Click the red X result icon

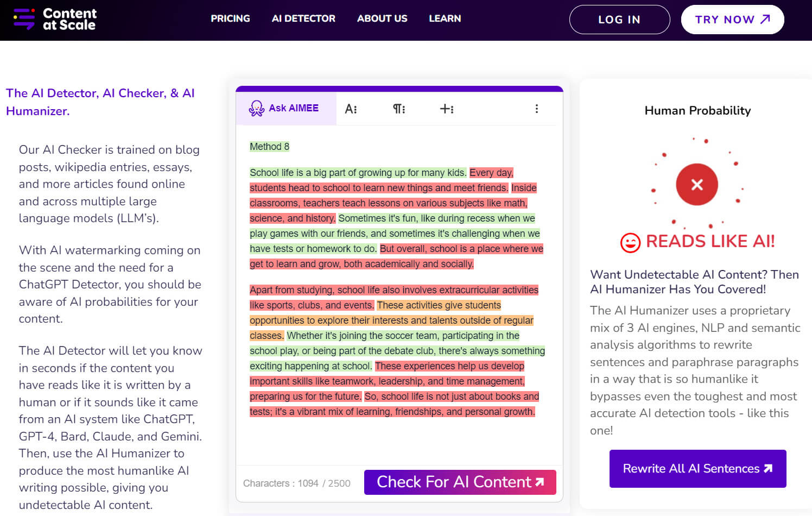tap(697, 185)
